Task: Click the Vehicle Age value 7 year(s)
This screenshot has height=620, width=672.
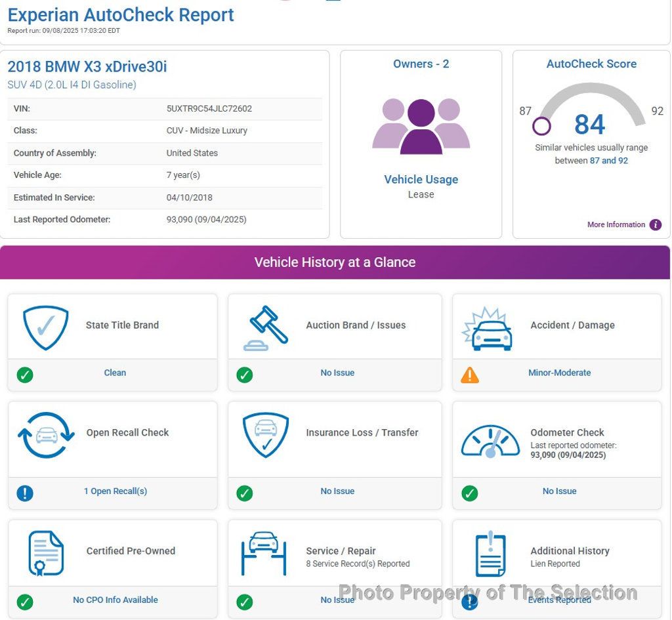Action: (x=183, y=175)
